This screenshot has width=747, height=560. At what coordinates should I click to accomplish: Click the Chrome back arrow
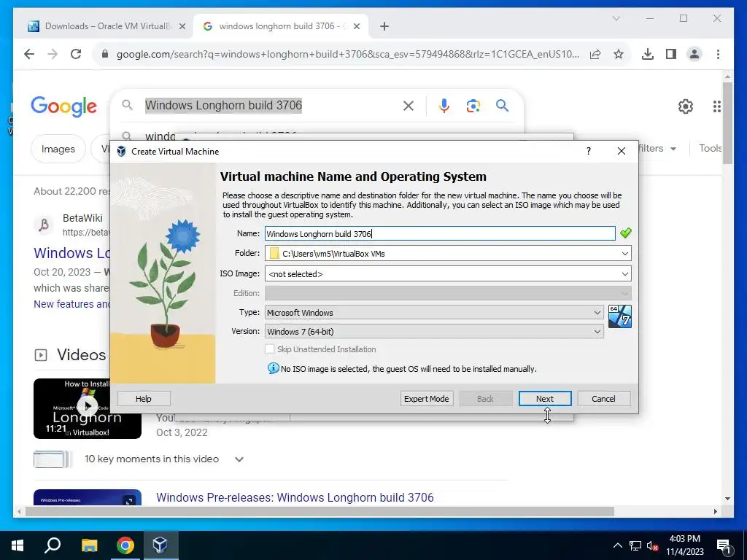[x=29, y=54]
